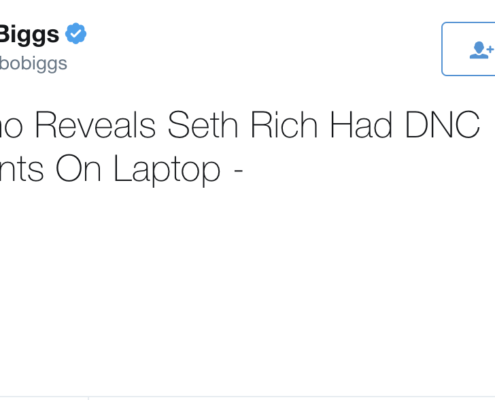Image resolution: width=495 pixels, height=400 pixels.
Task: Click the word 'Laptop' in tweet
Action: (x=167, y=170)
